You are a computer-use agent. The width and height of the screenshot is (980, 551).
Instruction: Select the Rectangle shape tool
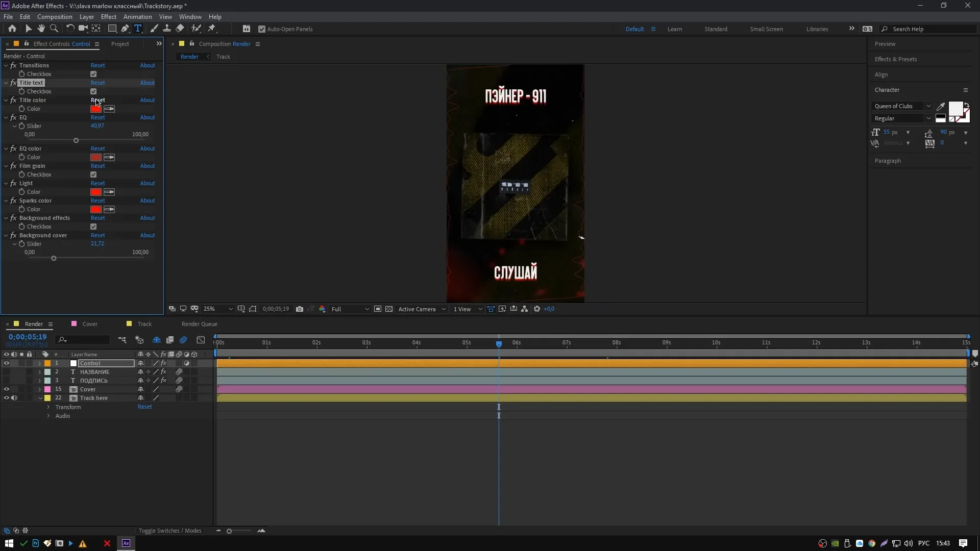point(112,29)
